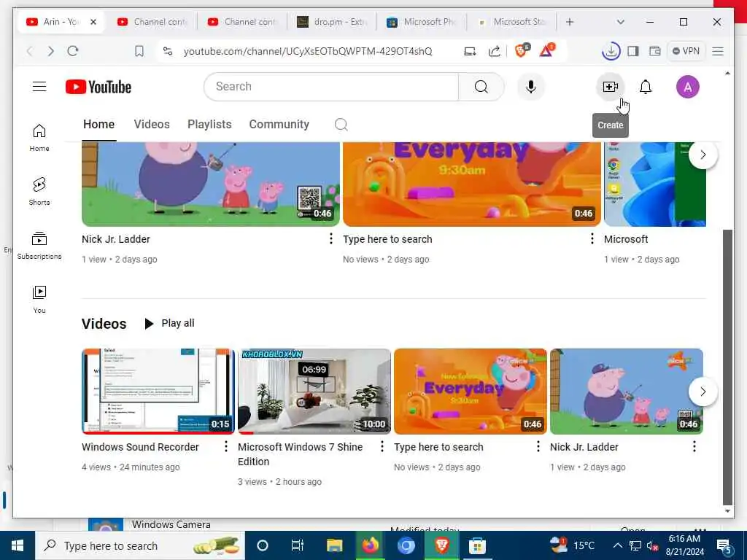Viewport: 747px width, 560px height.
Task: Switch to the second Channel content tab
Action: (243, 22)
